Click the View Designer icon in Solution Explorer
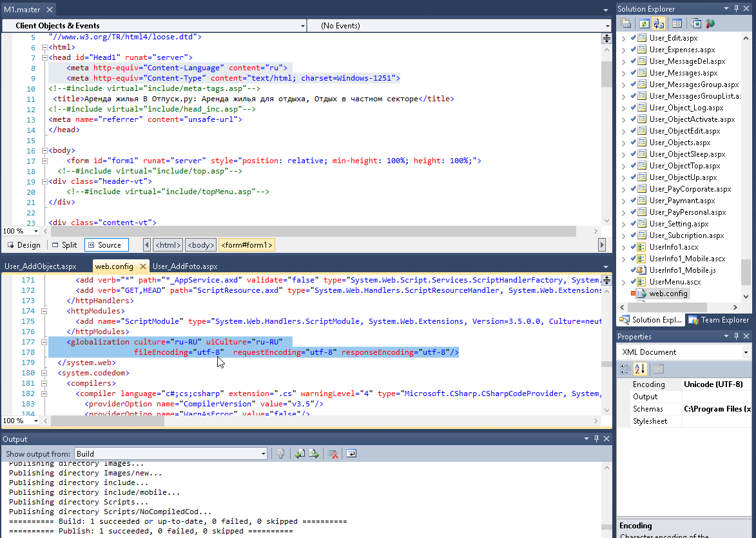Image resolution: width=756 pixels, height=538 pixels. coord(677,24)
